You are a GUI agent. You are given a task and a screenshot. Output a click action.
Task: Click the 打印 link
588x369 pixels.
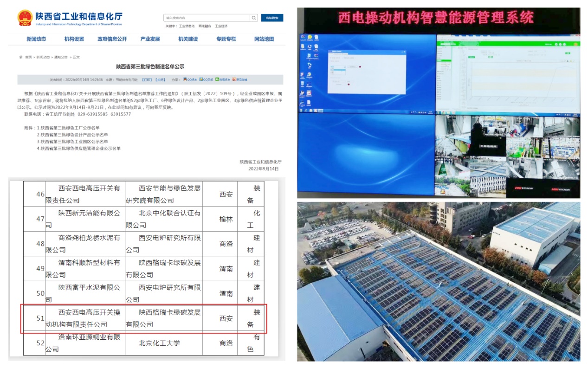[x=147, y=80]
